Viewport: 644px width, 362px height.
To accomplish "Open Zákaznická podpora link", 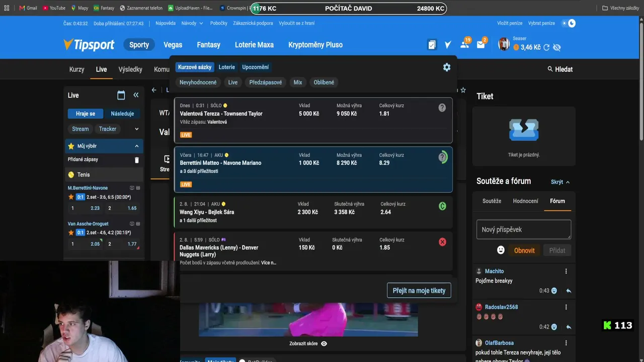I will click(x=253, y=23).
